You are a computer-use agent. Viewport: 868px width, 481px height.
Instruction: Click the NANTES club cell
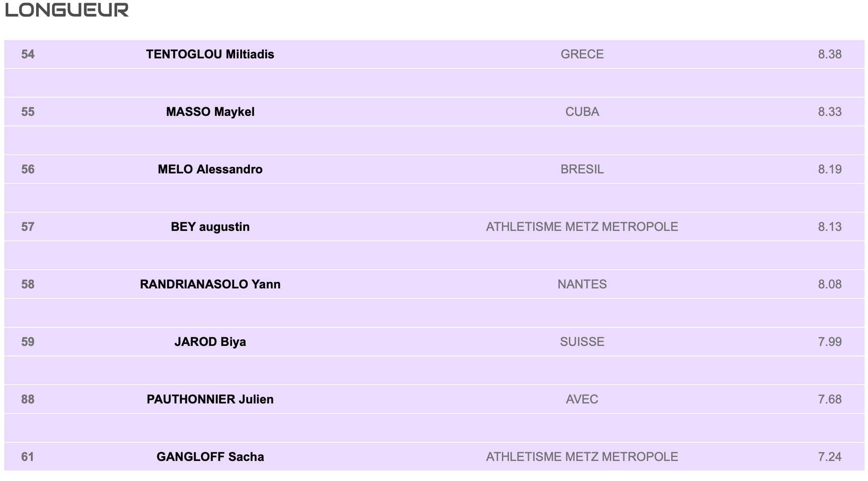[x=582, y=285]
